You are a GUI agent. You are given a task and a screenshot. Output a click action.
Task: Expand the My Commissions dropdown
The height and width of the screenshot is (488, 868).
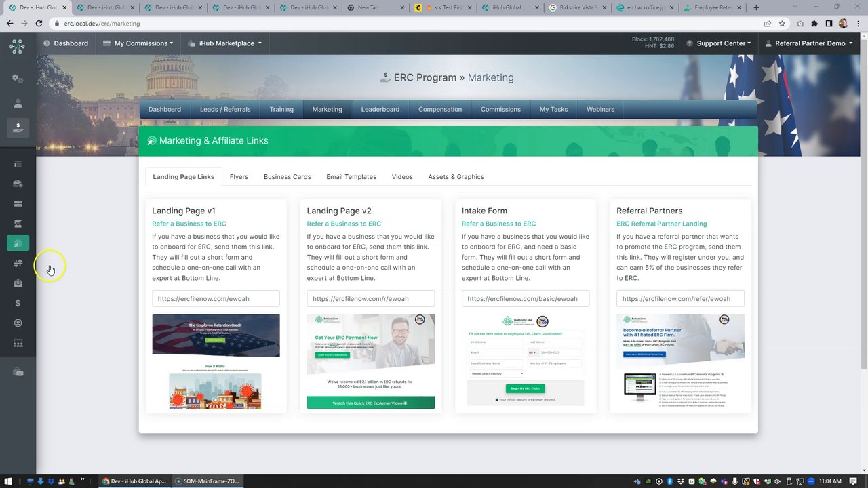click(138, 43)
